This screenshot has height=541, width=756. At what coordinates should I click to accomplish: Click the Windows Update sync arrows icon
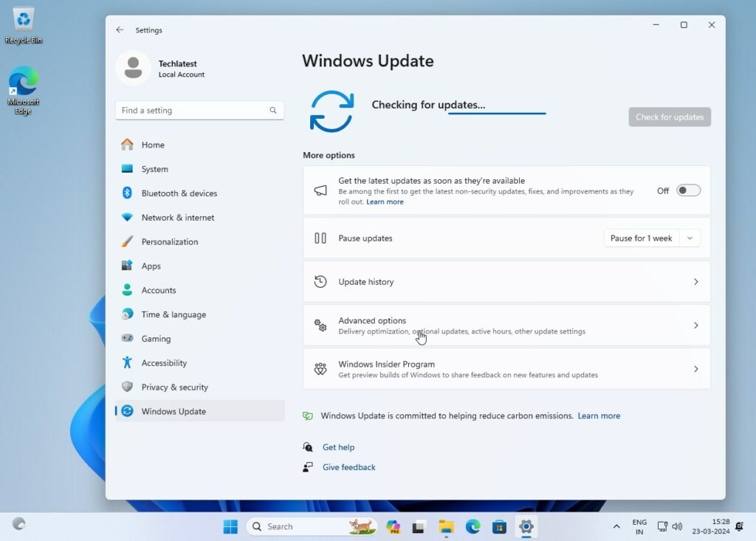pyautogui.click(x=331, y=111)
